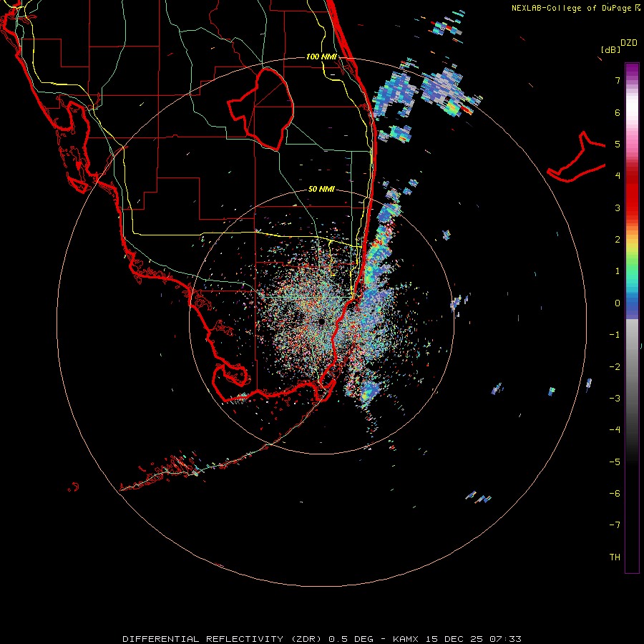Viewport: 644px width, 644px height.
Task: Click the 6 value on color scale
Action: coord(618,112)
